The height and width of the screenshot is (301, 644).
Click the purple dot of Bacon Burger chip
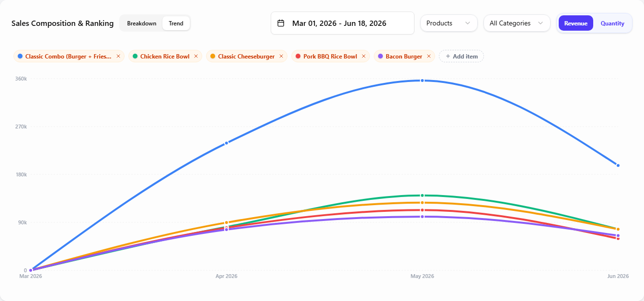tap(380, 56)
